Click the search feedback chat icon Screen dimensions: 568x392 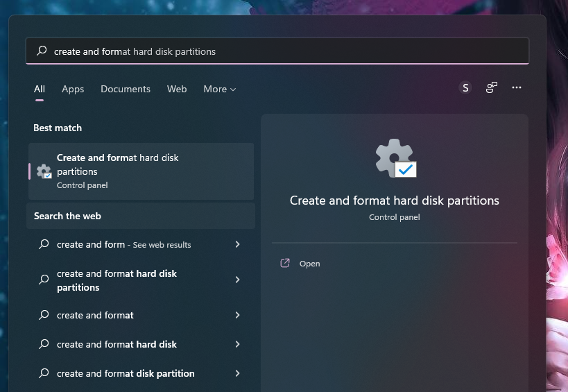(x=492, y=87)
